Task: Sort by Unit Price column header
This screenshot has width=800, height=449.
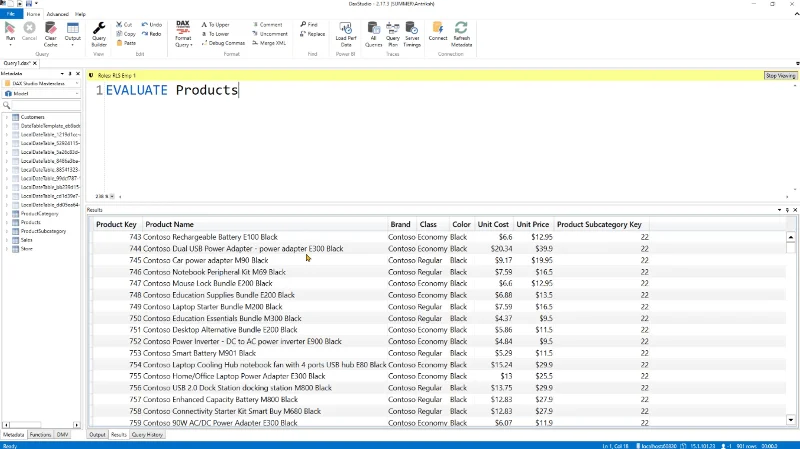Action: [533, 224]
